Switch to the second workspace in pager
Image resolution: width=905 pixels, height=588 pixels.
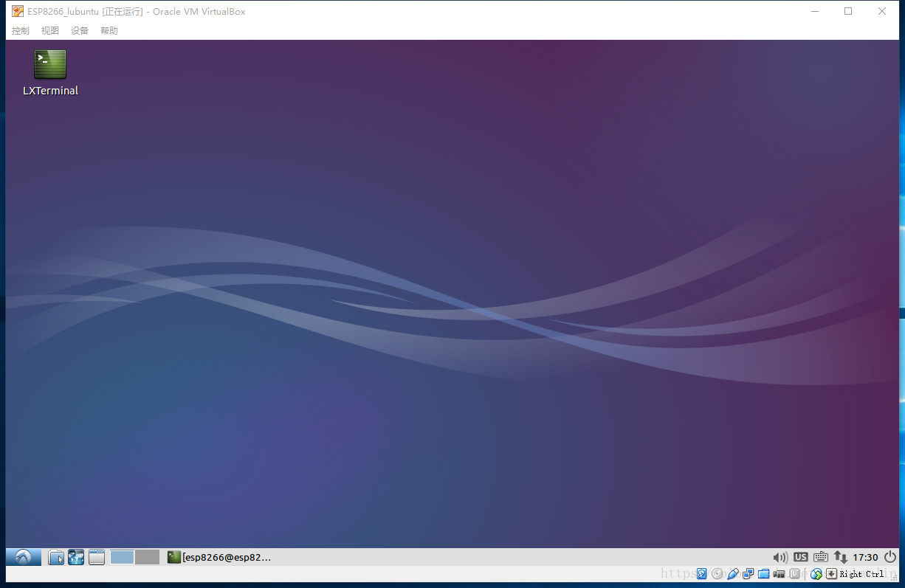(148, 557)
